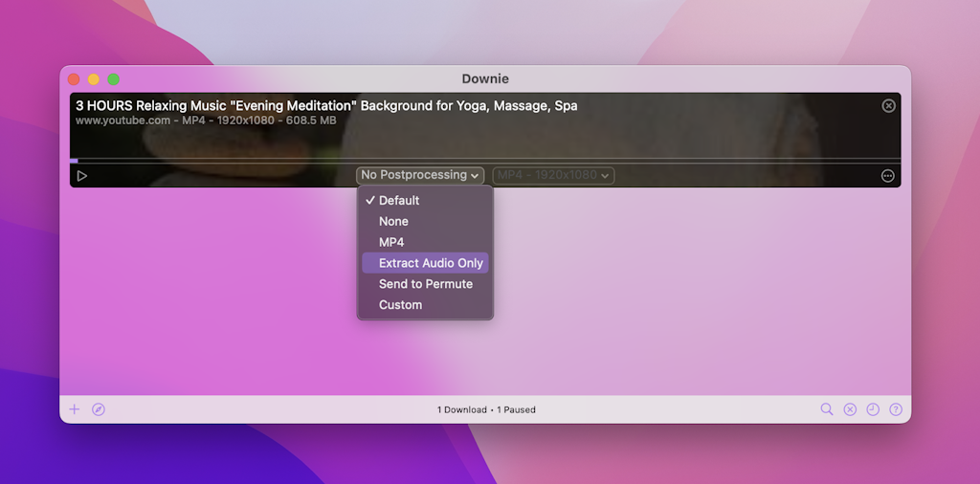This screenshot has height=484, width=980.
Task: Resume the paused download with the play icon
Action: coord(81,176)
